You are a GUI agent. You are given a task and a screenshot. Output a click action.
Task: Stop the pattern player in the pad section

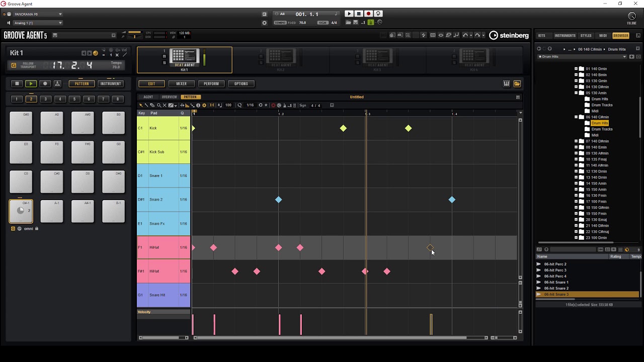[17, 83]
